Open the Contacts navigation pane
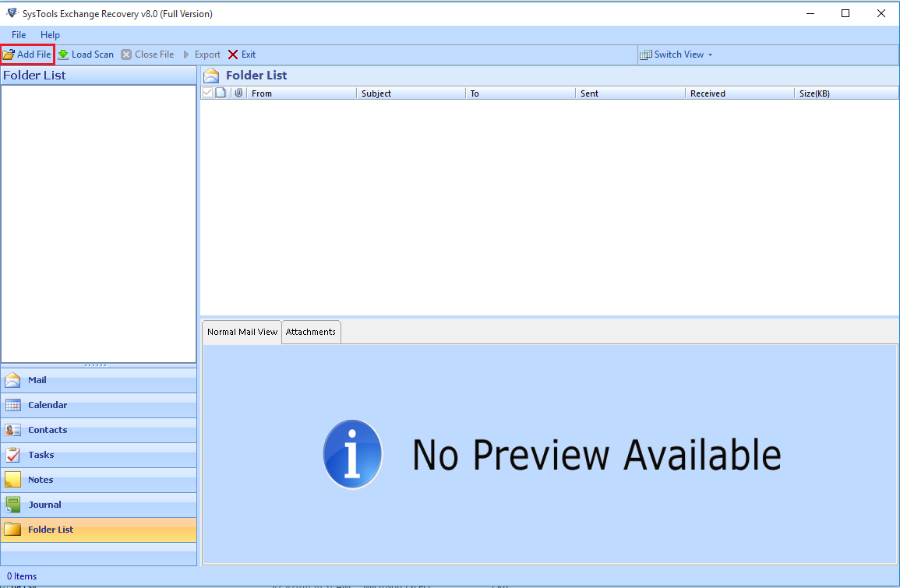The image size is (900, 588). pyautogui.click(x=47, y=430)
